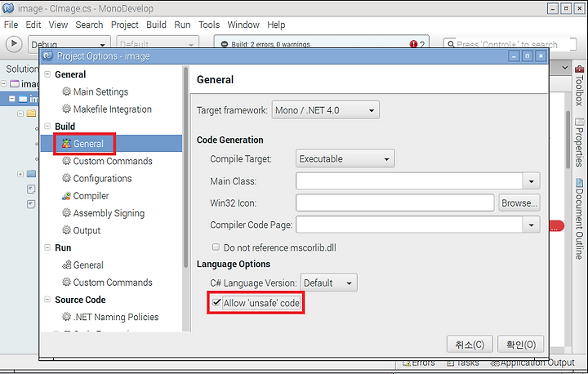Screen dimensions: 588x374
Task: Click Compiler Code Page input field
Action: [409, 225]
